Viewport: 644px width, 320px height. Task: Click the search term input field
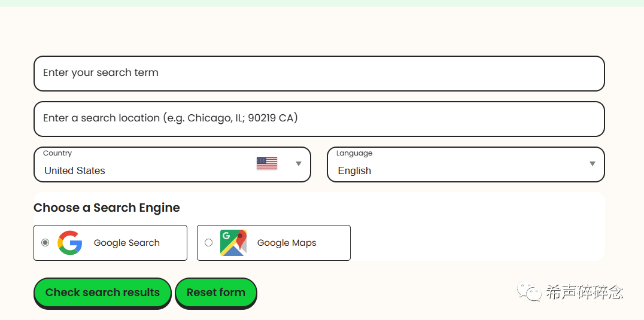pos(319,74)
